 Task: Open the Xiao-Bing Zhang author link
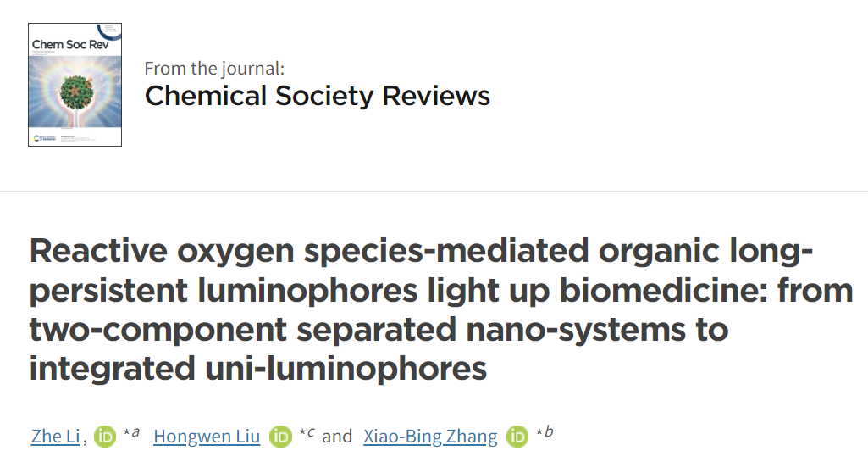point(430,437)
